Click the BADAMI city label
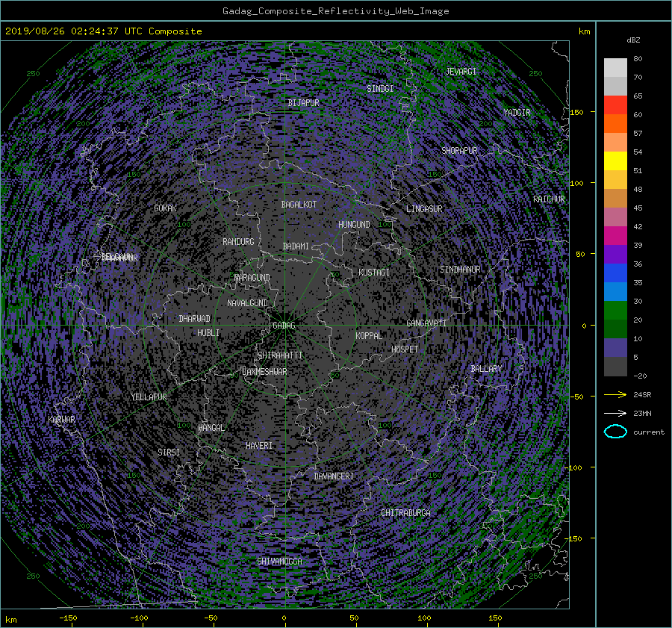Screen dimensions: 672x628 (x=296, y=246)
